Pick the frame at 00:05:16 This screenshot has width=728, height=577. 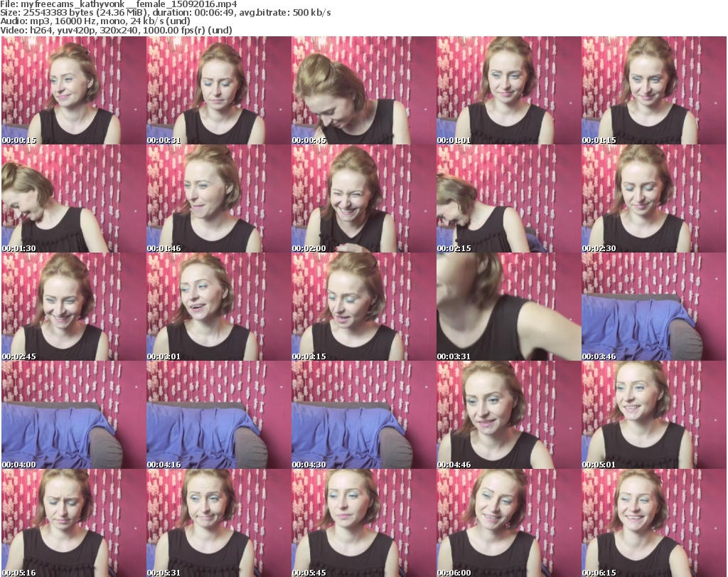[x=73, y=523]
